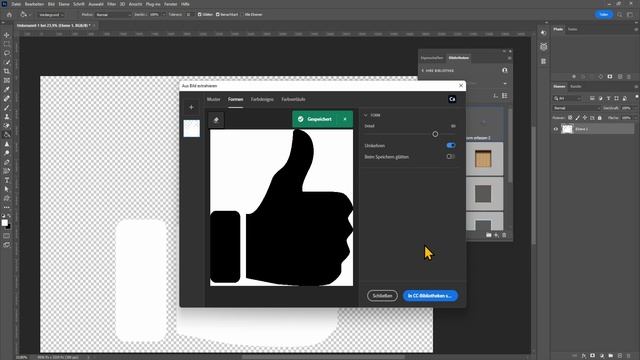Select the Rectangular Marquee tool

click(7, 44)
